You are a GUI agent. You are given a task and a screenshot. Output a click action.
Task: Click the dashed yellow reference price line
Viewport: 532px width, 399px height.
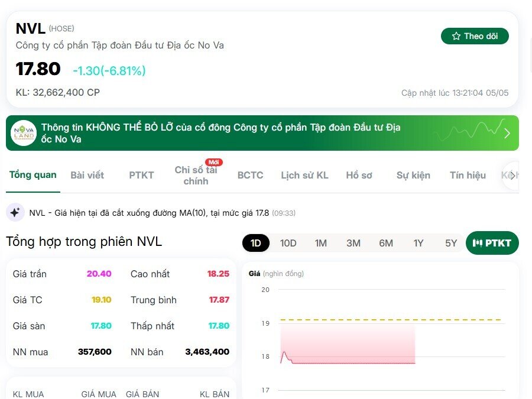coord(391,320)
